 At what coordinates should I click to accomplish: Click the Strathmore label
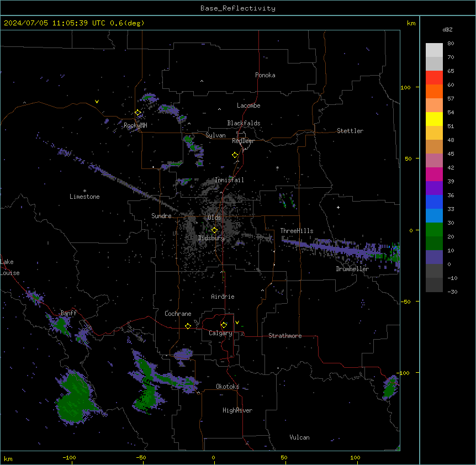pyautogui.click(x=285, y=336)
